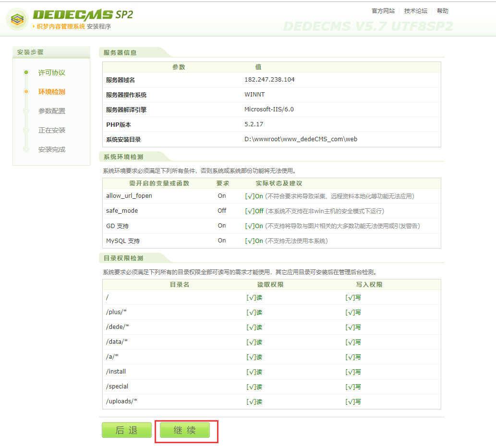Click the /special directory name
The height and width of the screenshot is (448, 496).
coord(117,387)
